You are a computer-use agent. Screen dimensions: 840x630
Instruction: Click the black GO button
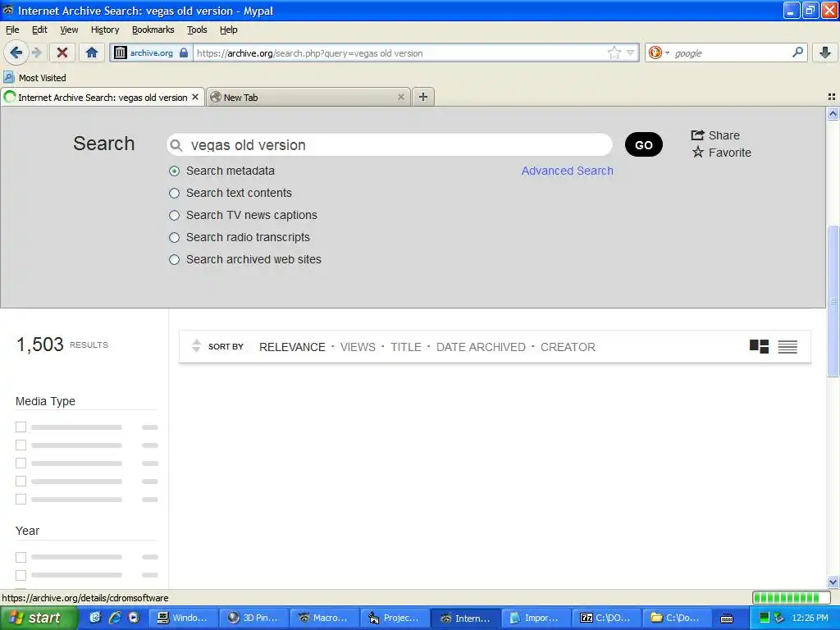[x=643, y=144]
